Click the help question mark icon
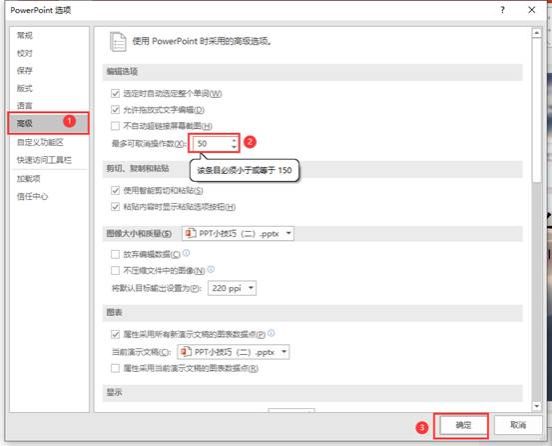 click(x=502, y=10)
